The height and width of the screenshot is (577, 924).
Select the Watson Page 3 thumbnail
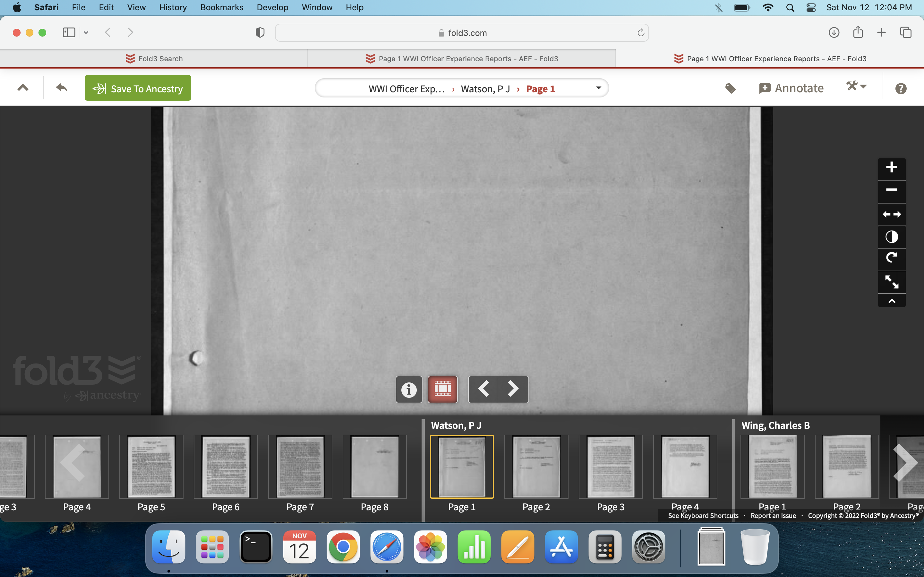[610, 467]
